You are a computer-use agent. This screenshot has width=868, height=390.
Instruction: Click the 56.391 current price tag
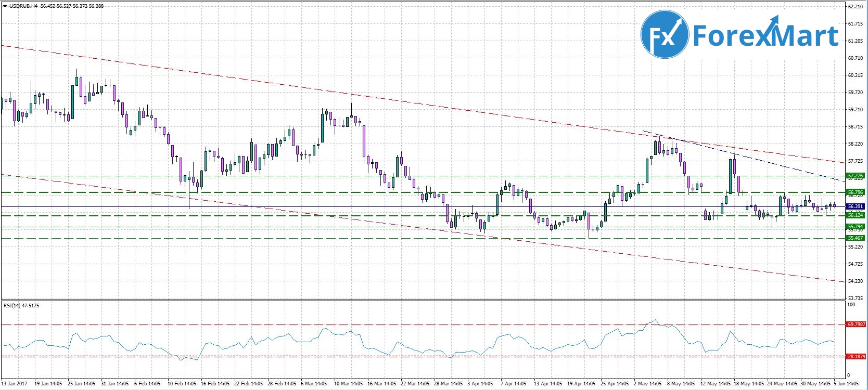coord(856,206)
